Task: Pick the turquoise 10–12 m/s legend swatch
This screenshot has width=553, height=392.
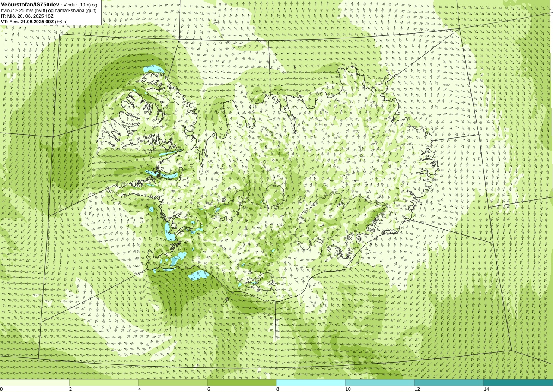Action: pyautogui.click(x=380, y=383)
